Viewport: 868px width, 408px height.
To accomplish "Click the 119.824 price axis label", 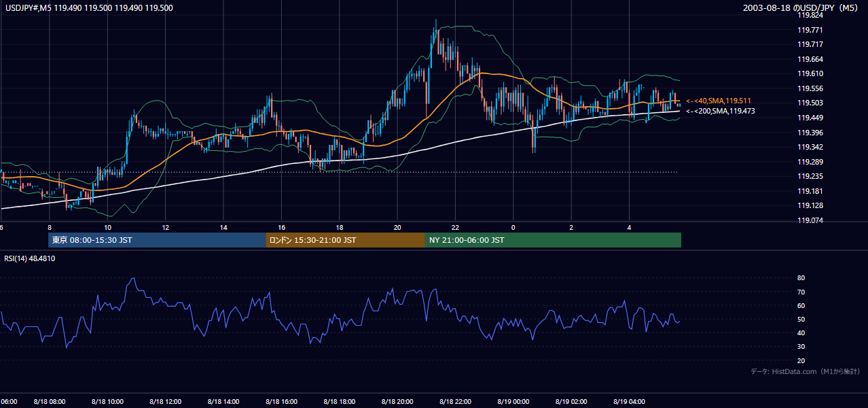I will tap(811, 15).
